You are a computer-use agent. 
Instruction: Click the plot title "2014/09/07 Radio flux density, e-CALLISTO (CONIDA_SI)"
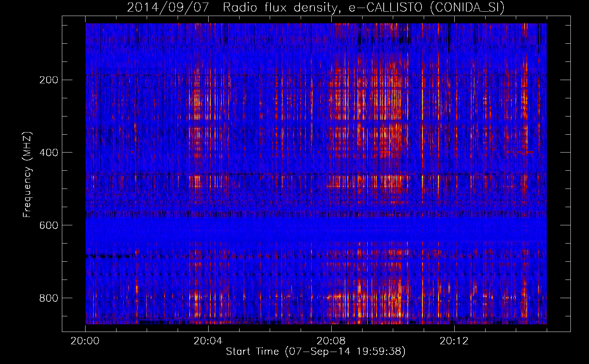click(316, 8)
